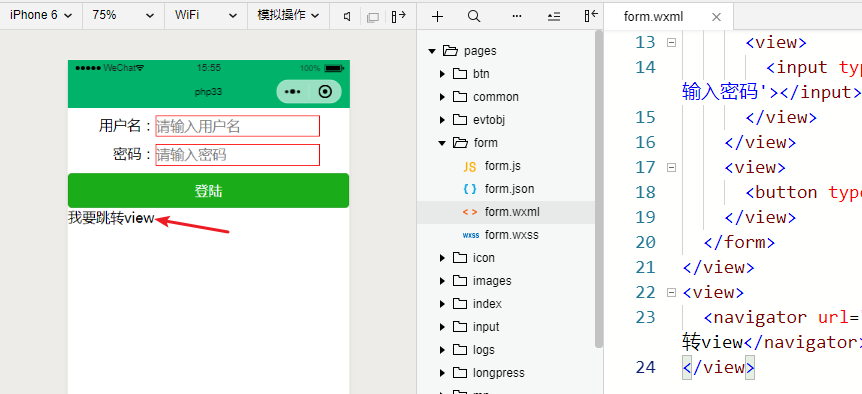
Task: Expand the logs folder
Action: (x=443, y=350)
